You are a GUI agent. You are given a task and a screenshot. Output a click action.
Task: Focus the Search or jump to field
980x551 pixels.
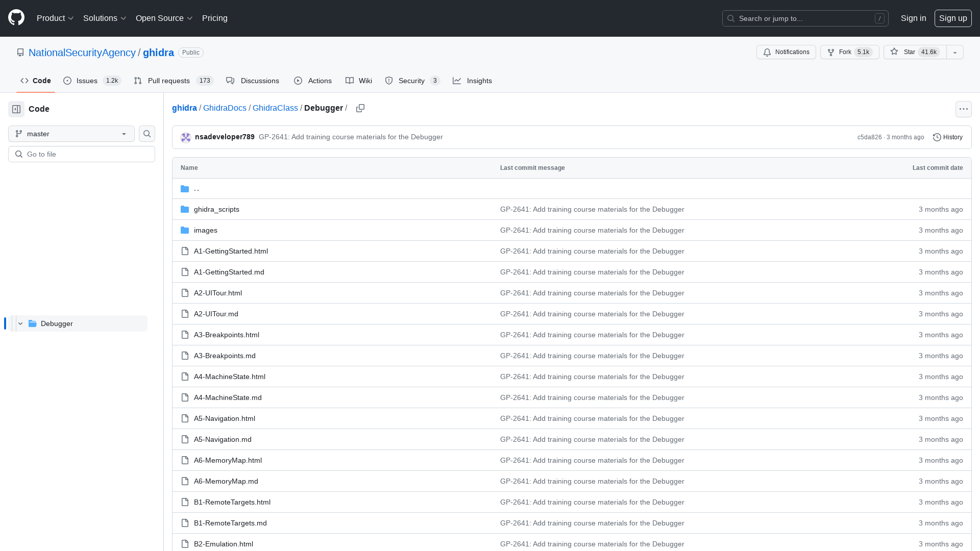point(805,18)
